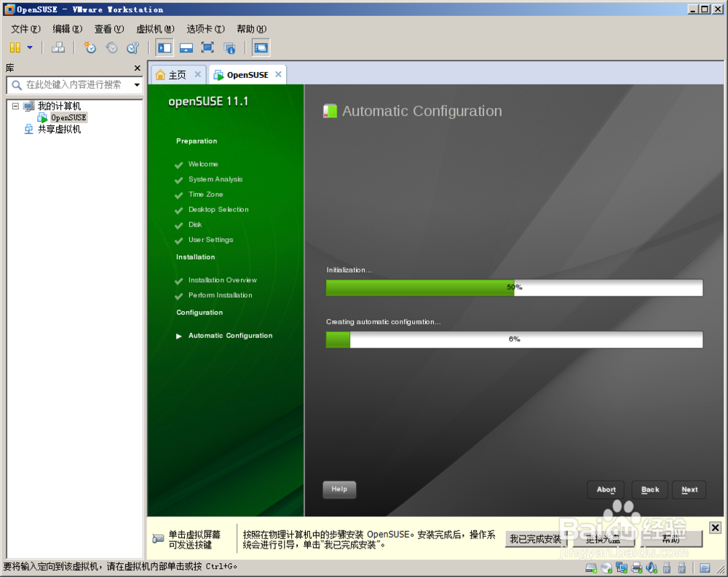Close the 主页 tab

tap(198, 74)
